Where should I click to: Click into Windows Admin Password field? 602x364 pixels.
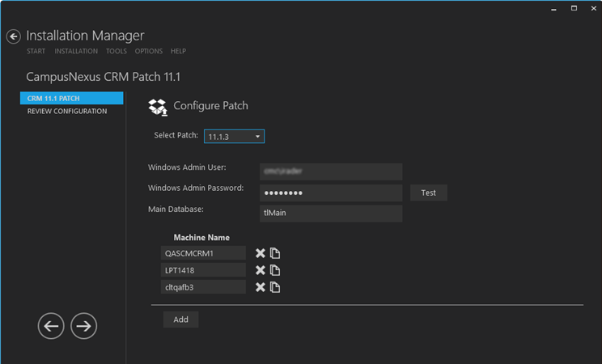pyautogui.click(x=331, y=193)
